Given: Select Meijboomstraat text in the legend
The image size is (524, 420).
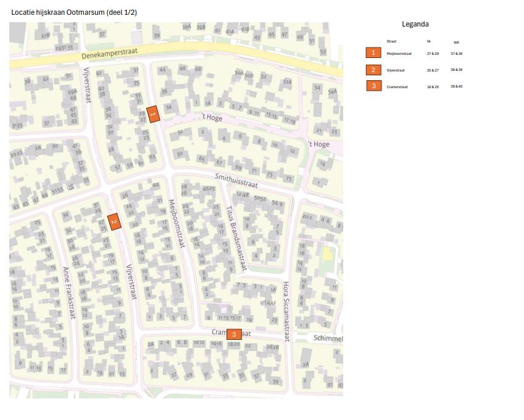Looking at the screenshot, I should tap(399, 54).
